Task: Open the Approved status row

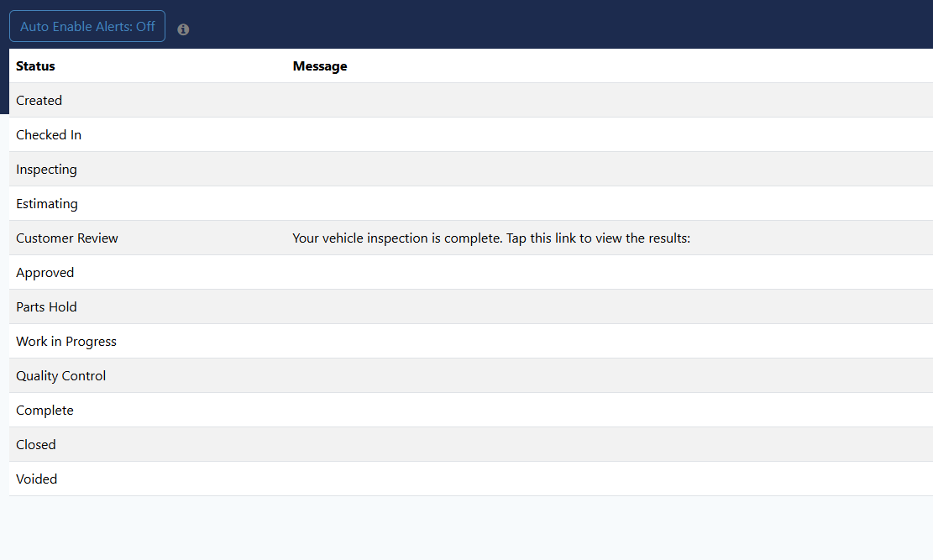Action: (471, 273)
